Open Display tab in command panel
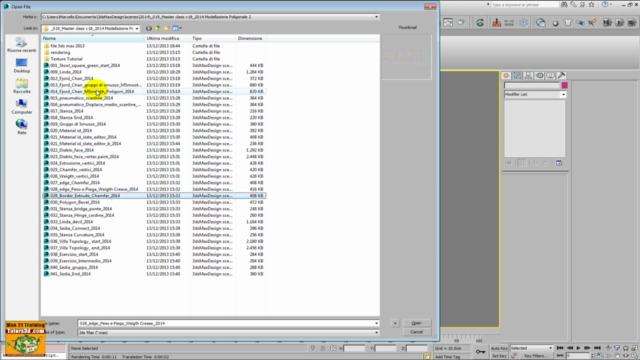Image resolution: width=640 pixels, height=360 pixels. [550, 76]
